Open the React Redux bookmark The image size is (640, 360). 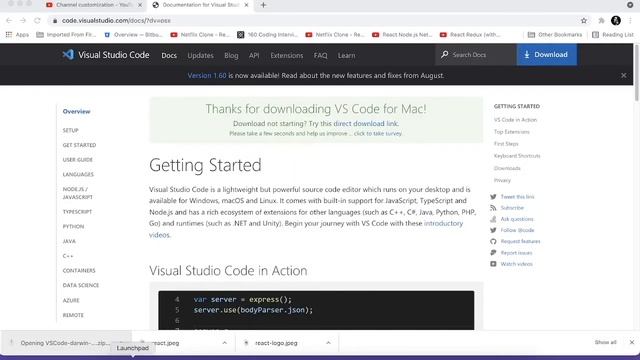point(470,35)
